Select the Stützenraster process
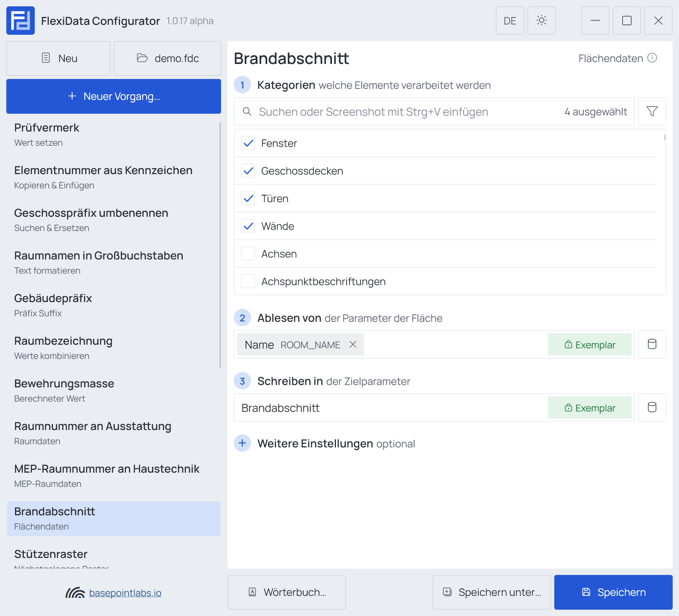The width and height of the screenshot is (679, 616). tap(113, 557)
